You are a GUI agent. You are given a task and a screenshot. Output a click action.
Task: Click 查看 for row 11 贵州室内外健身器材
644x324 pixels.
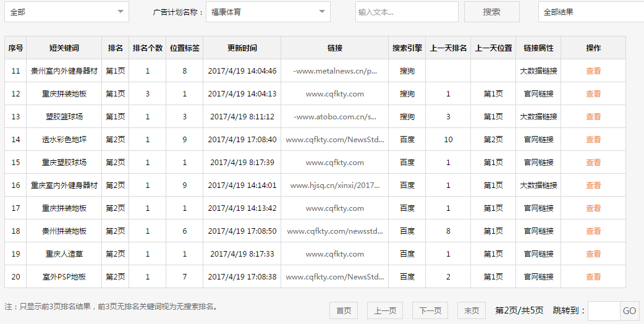coord(593,70)
